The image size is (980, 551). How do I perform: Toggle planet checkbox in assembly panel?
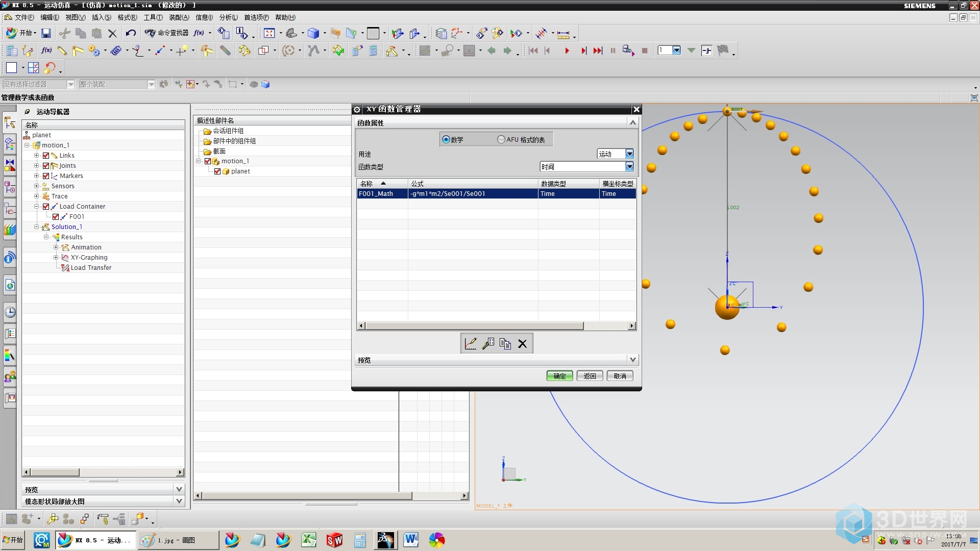click(x=217, y=171)
